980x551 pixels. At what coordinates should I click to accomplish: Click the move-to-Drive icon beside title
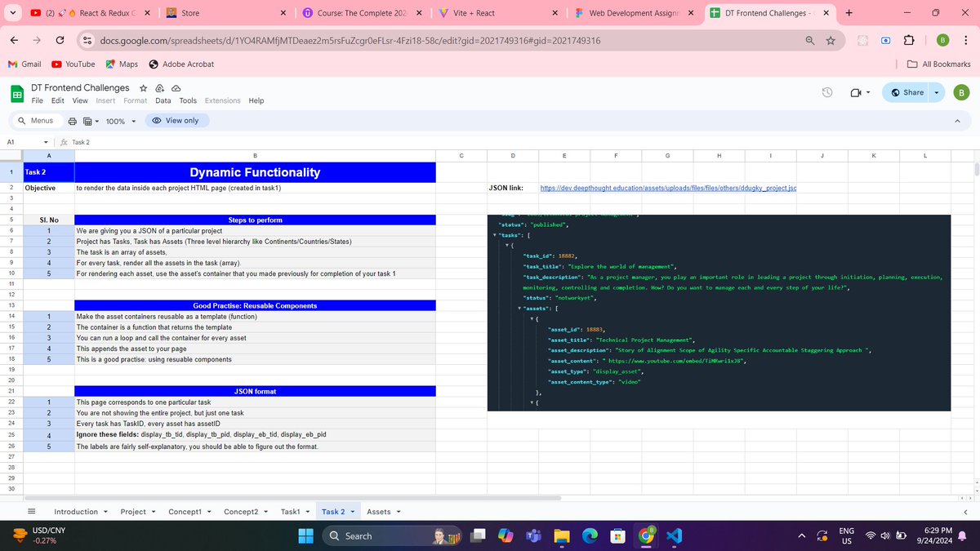click(160, 88)
